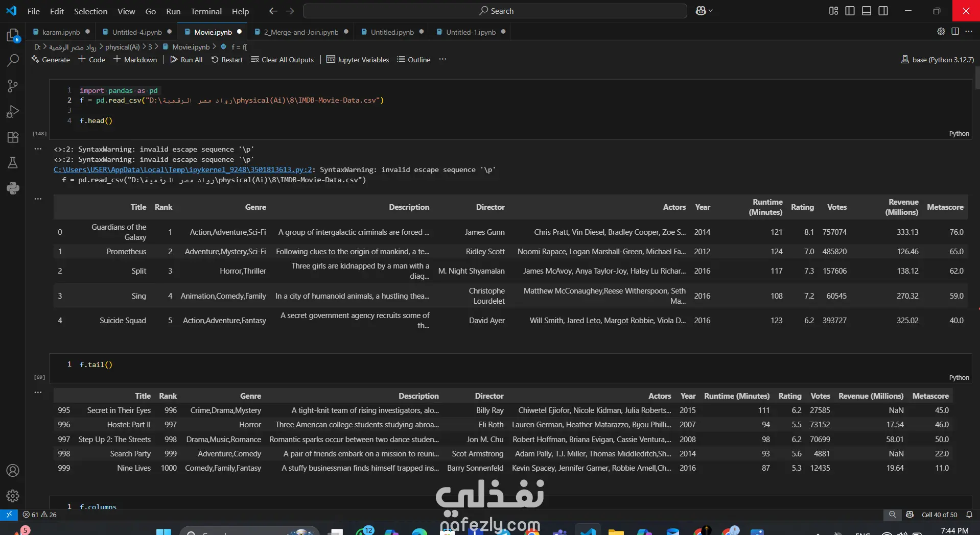980x535 pixels.
Task: Open the kernel picker base (Python 3.12.7)
Action: (x=938, y=60)
